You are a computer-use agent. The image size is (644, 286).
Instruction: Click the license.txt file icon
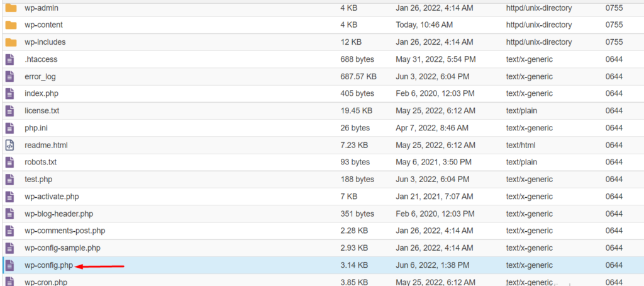[9, 111]
